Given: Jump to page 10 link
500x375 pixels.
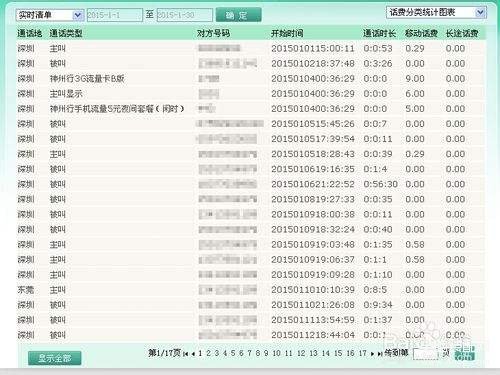Looking at the screenshot, I should [x=276, y=353].
